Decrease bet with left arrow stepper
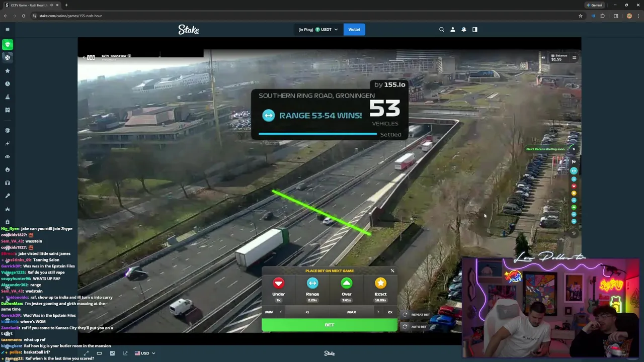Screen dimensions: 644x362 tap(281, 312)
